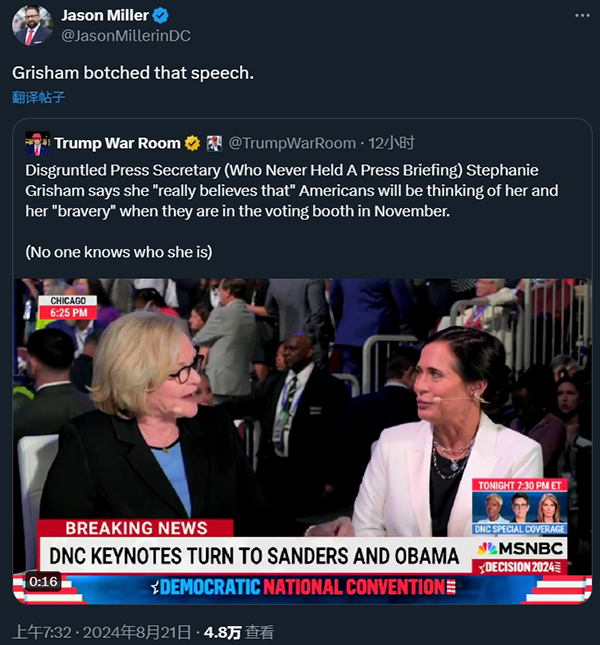Open the @TrumpWarRoom handle
This screenshot has width=600, height=645.
point(292,143)
